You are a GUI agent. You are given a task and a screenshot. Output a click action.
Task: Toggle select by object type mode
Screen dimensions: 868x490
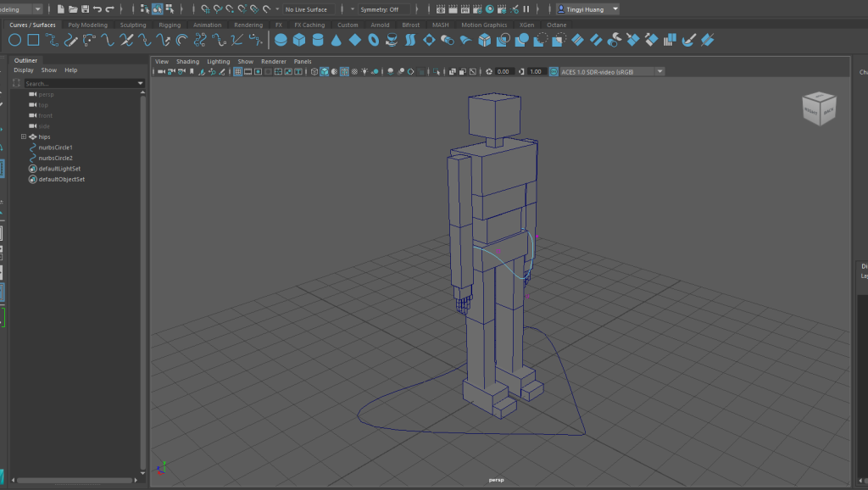pyautogui.click(x=157, y=8)
